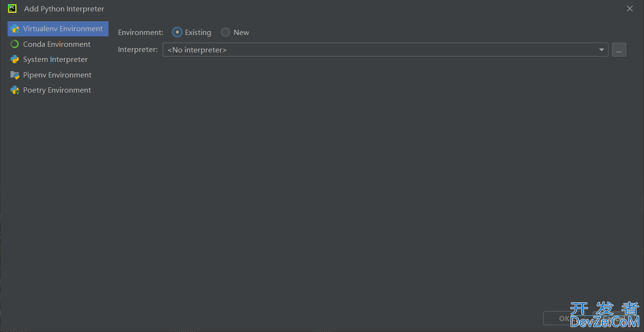Open the Interpreter dropdown arrow
Viewport: 644px width, 332px height.
pos(602,50)
